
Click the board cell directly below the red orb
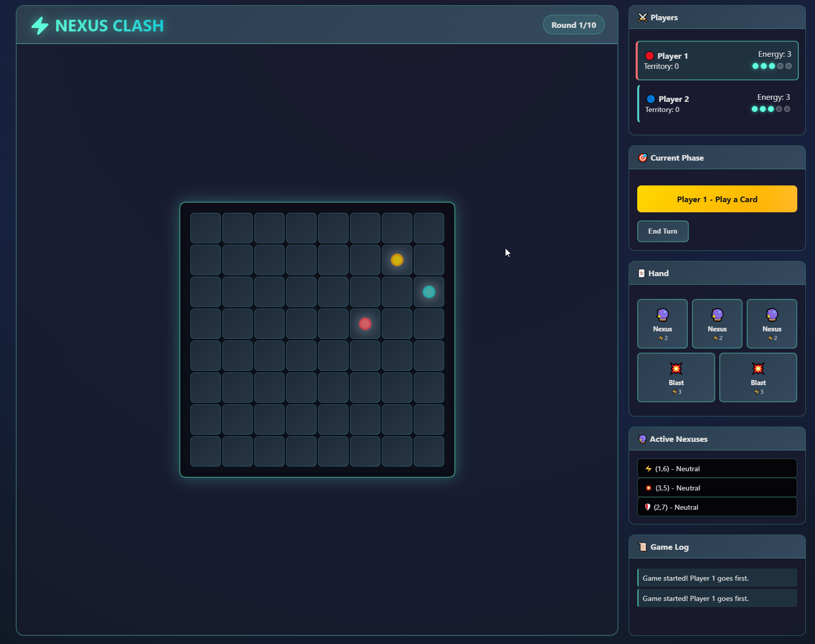coord(365,356)
